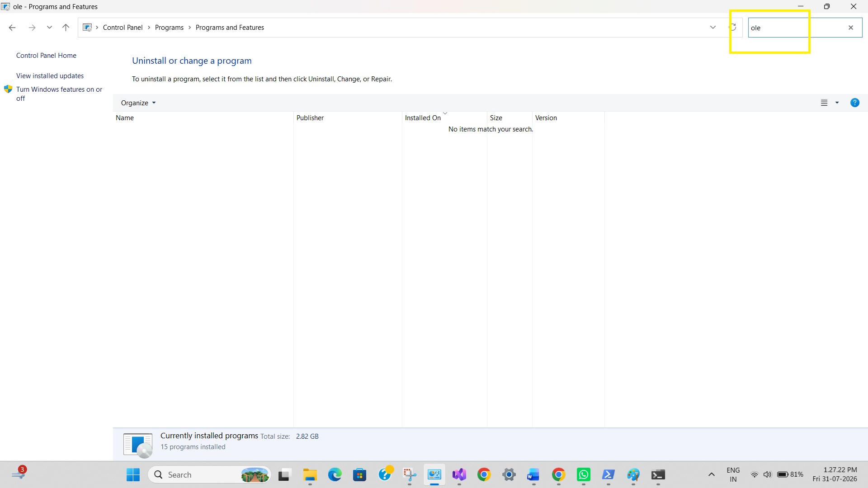Go up one level with Up arrow
The width and height of the screenshot is (868, 488).
[x=66, y=28]
